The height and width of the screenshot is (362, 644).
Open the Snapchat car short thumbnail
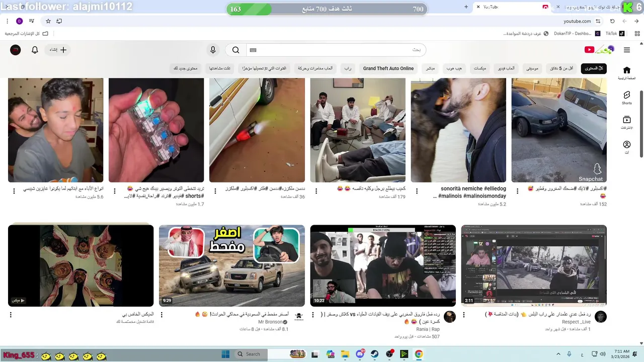[x=559, y=130]
